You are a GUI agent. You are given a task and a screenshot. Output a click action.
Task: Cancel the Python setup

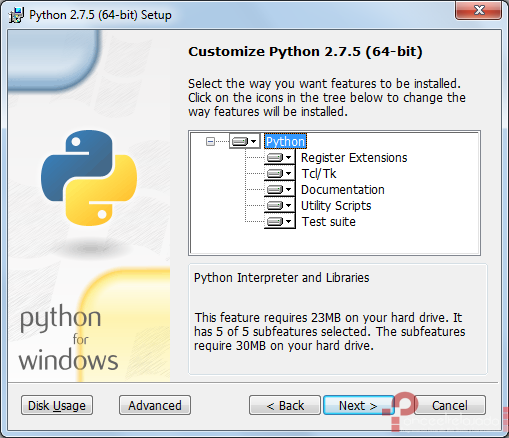pos(450,405)
